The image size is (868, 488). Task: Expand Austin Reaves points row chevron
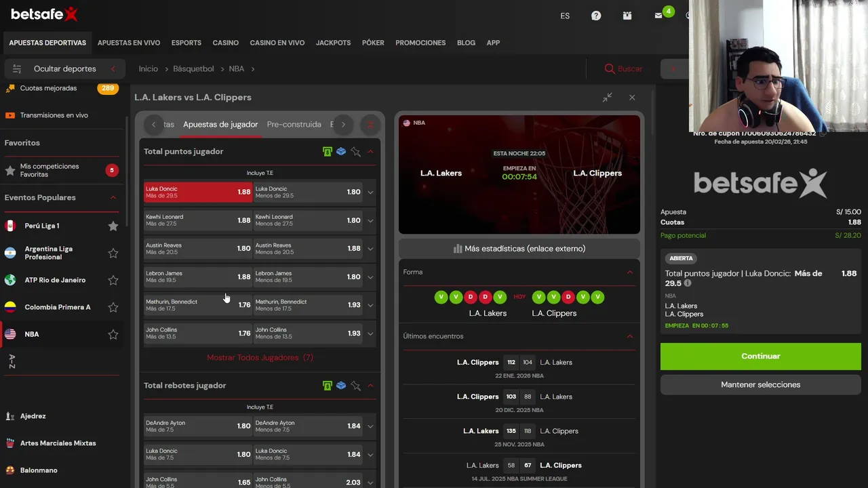pos(370,249)
